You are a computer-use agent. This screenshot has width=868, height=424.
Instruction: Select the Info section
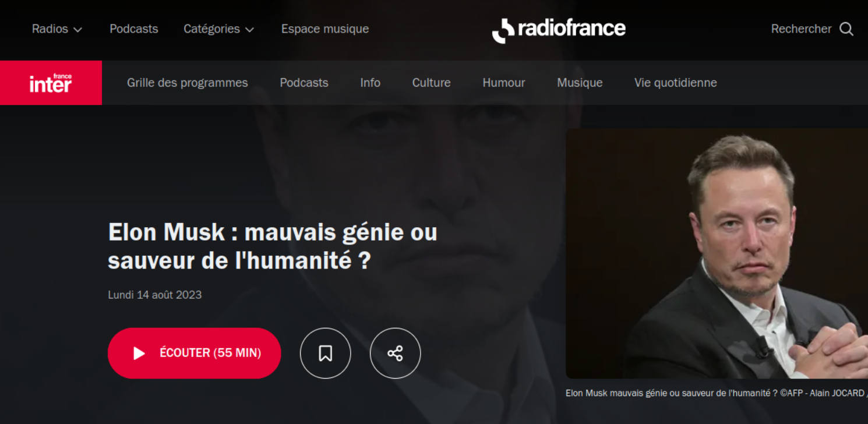pos(371,83)
